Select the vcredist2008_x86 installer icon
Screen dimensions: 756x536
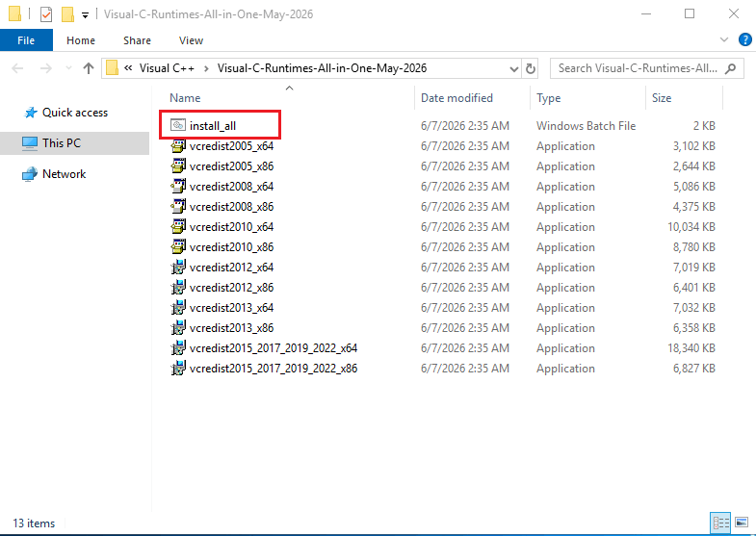pyautogui.click(x=178, y=207)
